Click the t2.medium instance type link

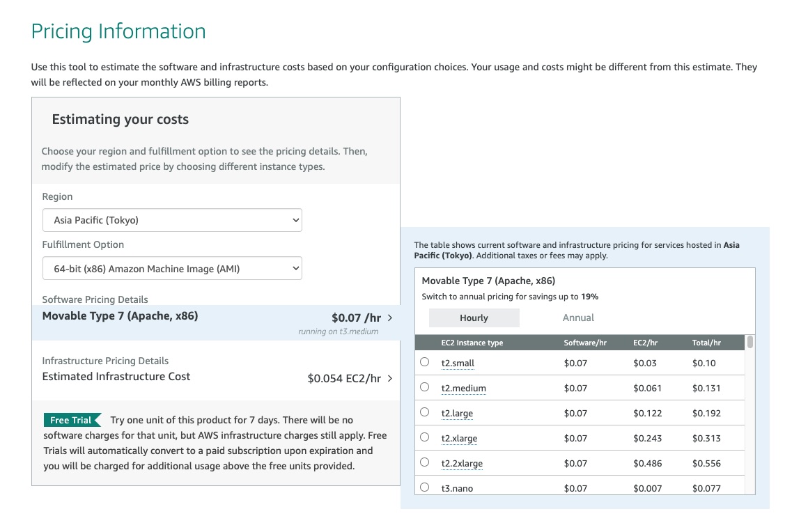pos(463,389)
